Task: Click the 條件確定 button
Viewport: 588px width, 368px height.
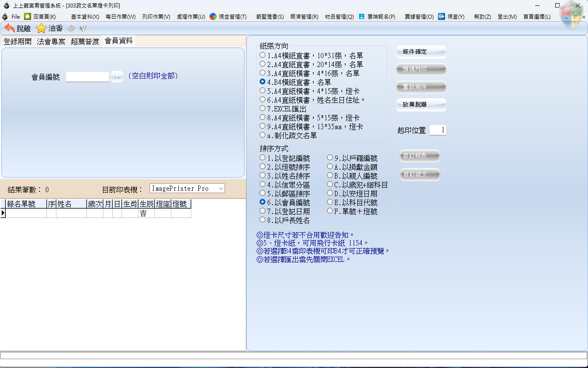Action: point(421,52)
